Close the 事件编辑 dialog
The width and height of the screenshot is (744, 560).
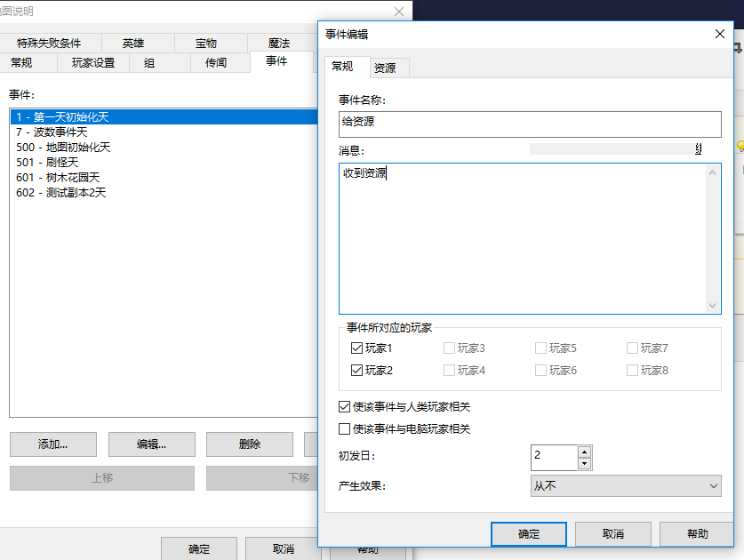pos(720,34)
